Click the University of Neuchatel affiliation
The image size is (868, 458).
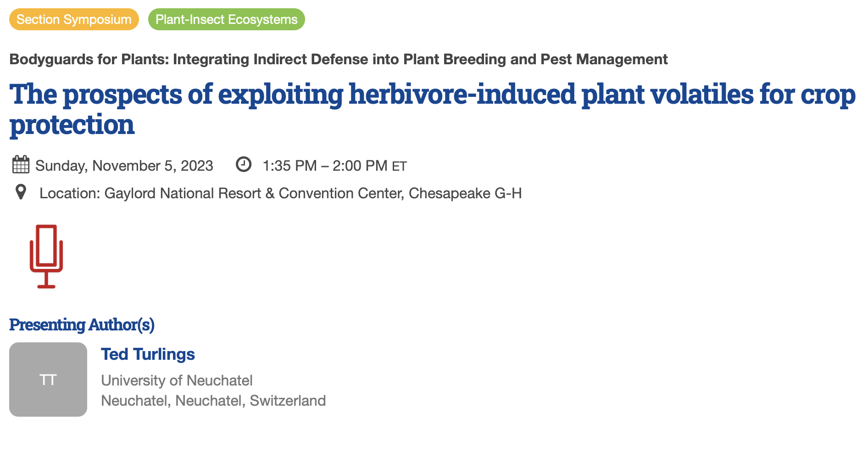(x=177, y=380)
